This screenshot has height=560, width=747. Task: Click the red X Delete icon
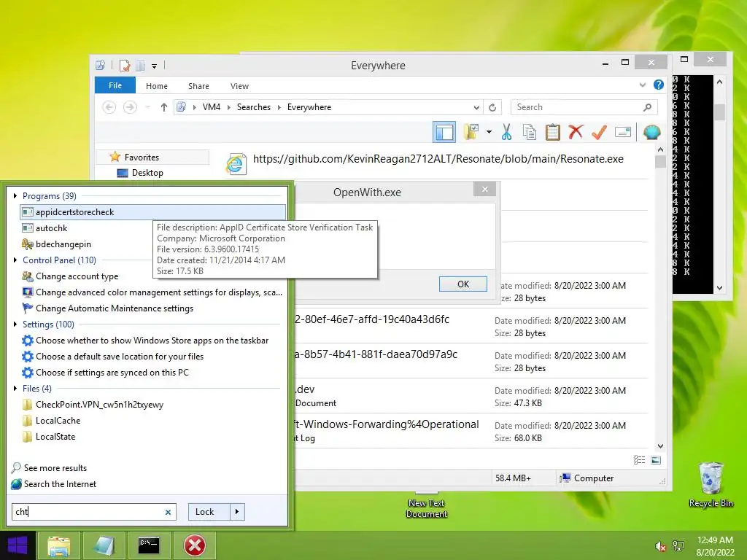[x=576, y=131]
